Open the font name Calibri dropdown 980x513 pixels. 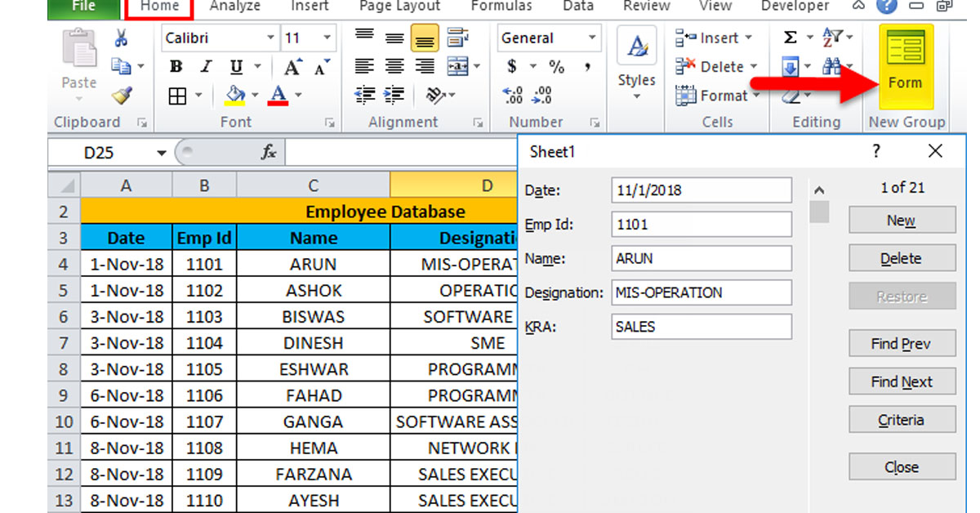pyautogui.click(x=270, y=38)
